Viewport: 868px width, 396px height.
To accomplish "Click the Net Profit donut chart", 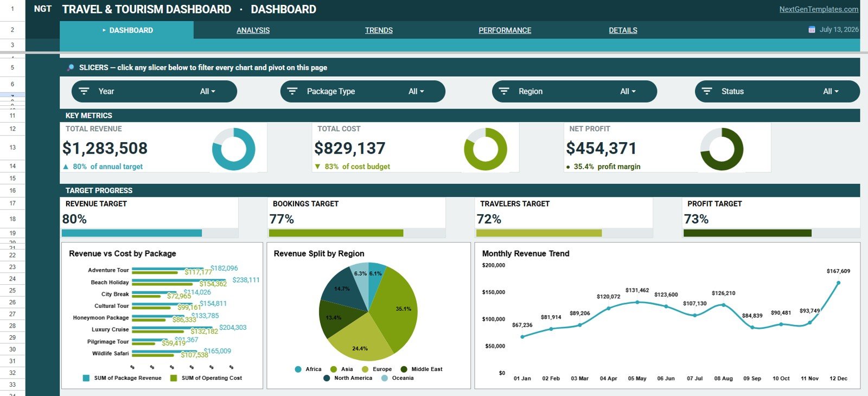I will coord(722,149).
